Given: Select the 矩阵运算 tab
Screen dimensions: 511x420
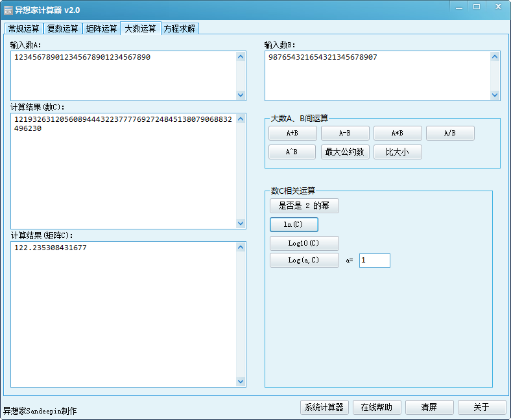Looking at the screenshot, I should coord(102,29).
